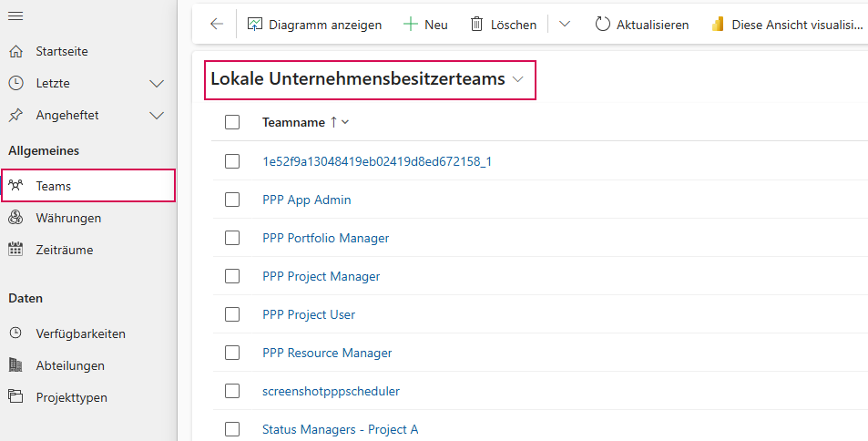Check the screenshotpppscheduler row checkbox

[232, 391]
